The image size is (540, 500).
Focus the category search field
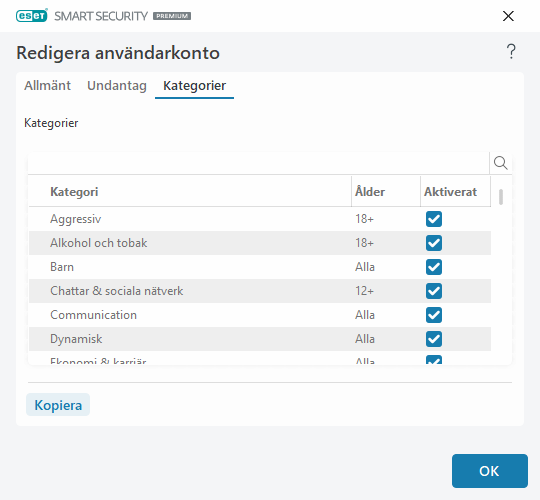pyautogui.click(x=258, y=163)
